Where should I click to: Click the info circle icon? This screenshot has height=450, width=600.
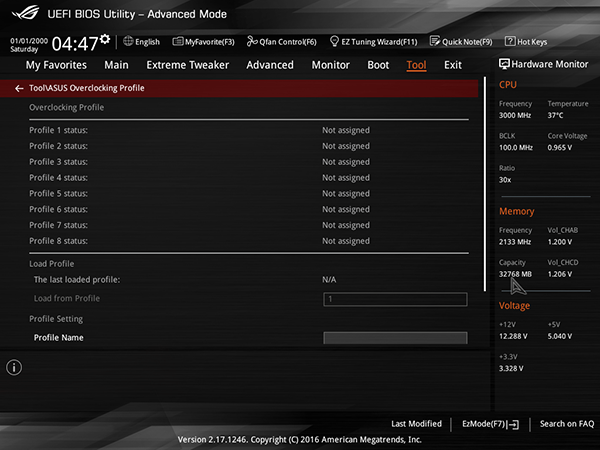(x=14, y=367)
